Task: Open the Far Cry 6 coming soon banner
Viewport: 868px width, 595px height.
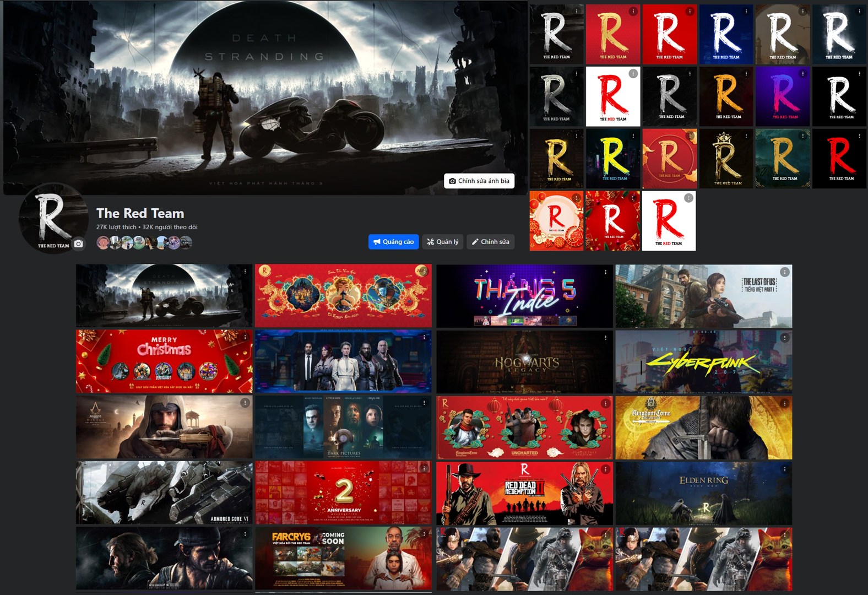Action: [343, 559]
